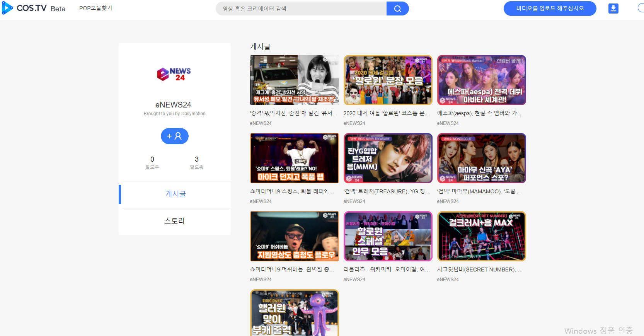Open the 2020 할로윈 분장 모음 thumbnail
Screen dimensions: 644x336
(388, 80)
